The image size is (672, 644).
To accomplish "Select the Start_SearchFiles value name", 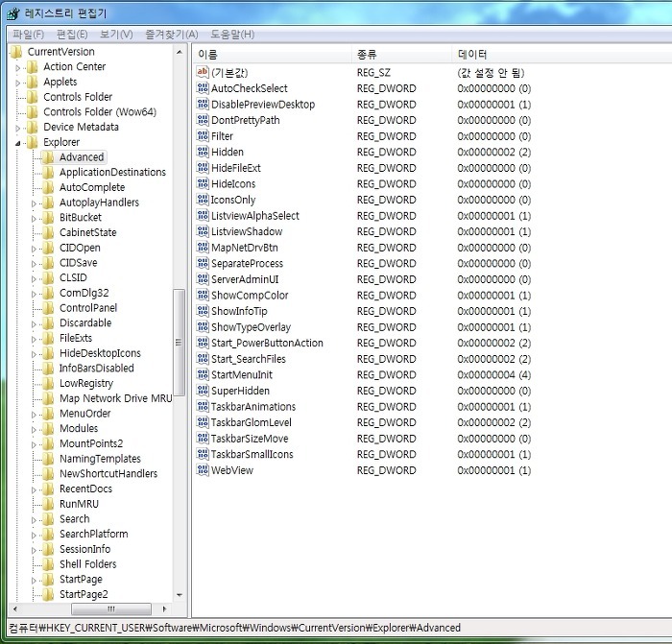I will coord(249,359).
